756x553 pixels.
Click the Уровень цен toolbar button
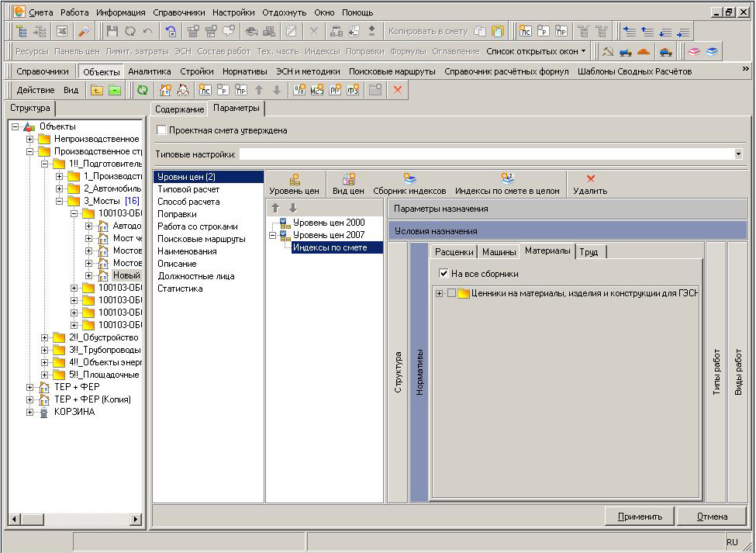[x=294, y=184]
